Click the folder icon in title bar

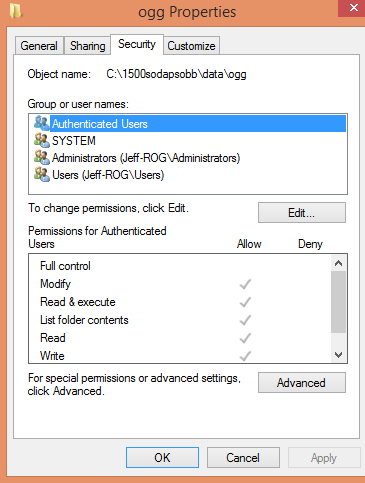[15, 10]
